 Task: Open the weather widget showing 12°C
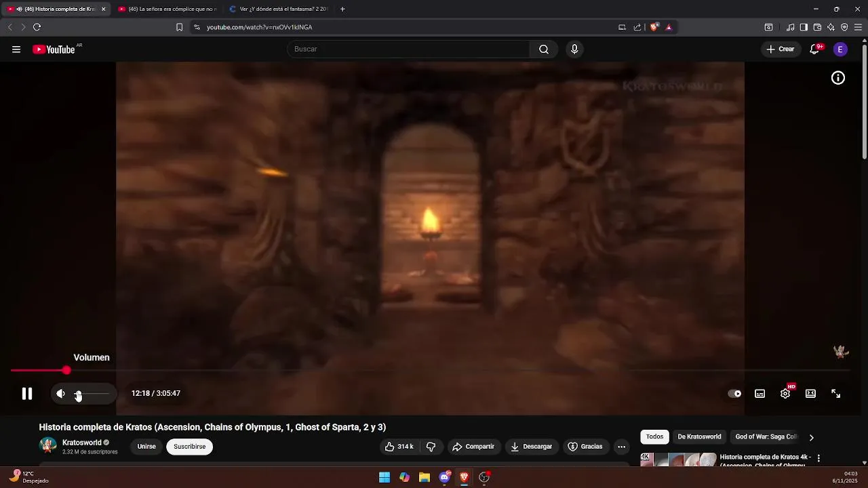[31, 477]
